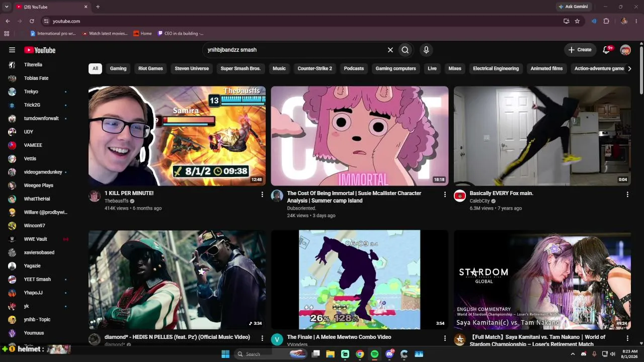The image size is (644, 362).
Task: Go to the YouTube home logo
Action: point(40,50)
